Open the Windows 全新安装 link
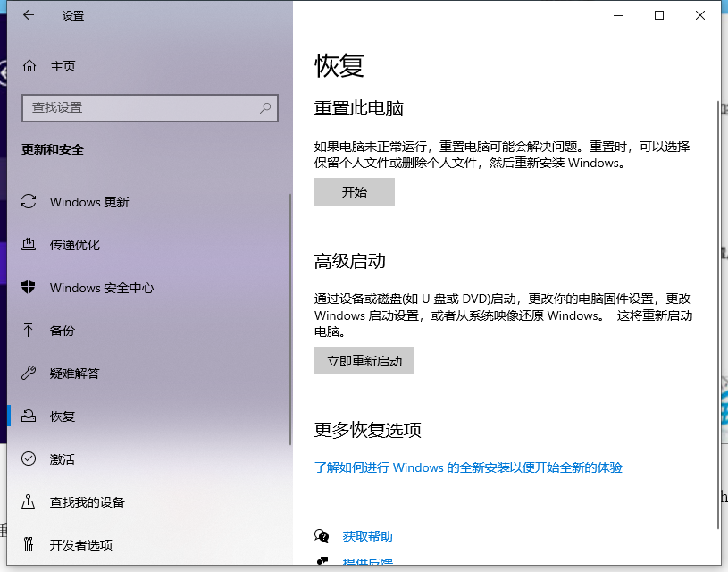The height and width of the screenshot is (572, 728). [468, 467]
